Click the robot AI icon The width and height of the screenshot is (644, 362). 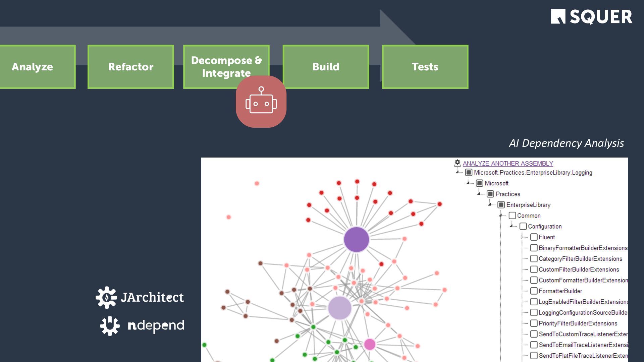click(x=261, y=102)
